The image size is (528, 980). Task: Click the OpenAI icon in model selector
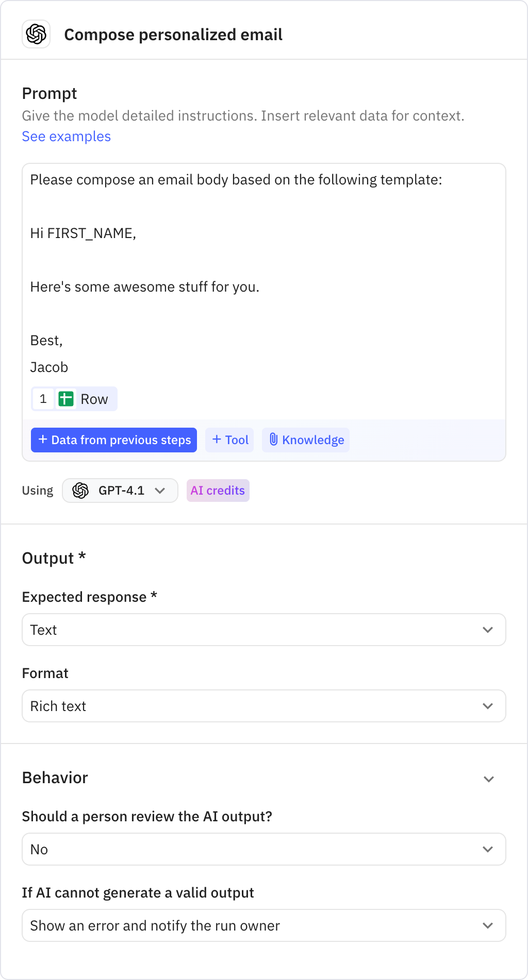[x=80, y=491]
